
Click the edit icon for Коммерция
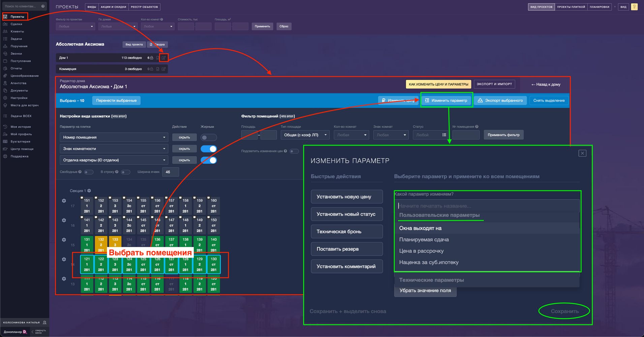164,69
